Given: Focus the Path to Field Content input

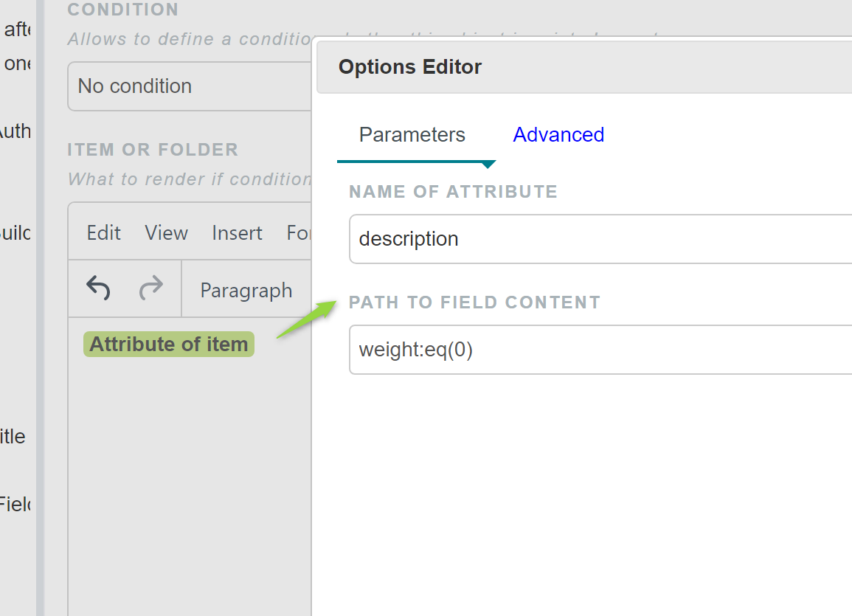Looking at the screenshot, I should tap(599, 350).
